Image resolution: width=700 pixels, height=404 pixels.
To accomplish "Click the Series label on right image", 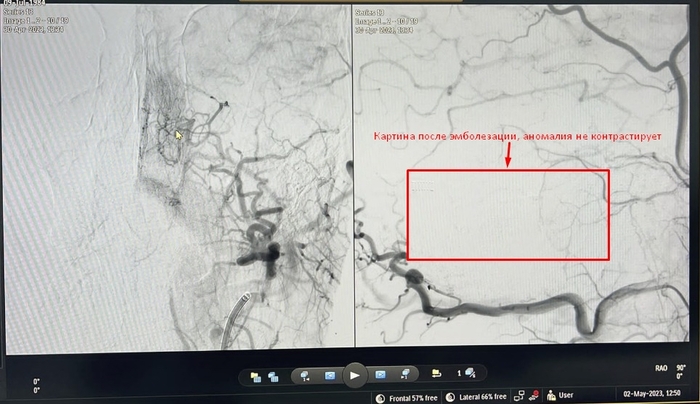I will (x=369, y=13).
